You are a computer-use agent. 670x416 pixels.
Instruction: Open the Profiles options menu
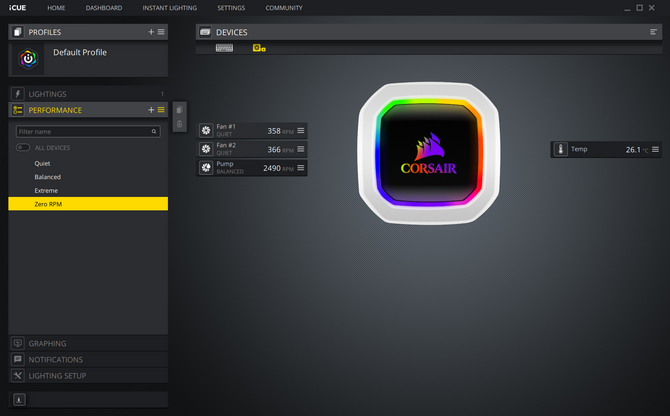point(161,32)
